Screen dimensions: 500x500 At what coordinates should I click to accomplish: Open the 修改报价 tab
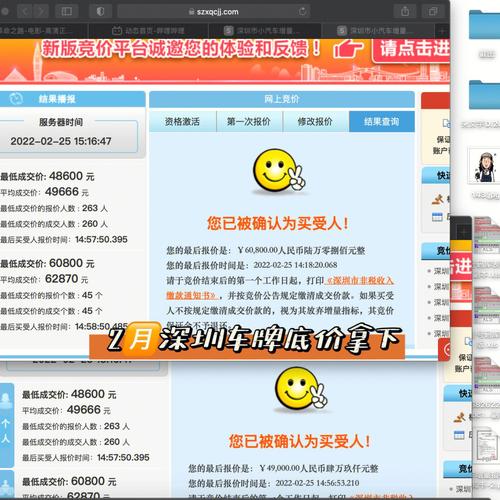point(315,122)
